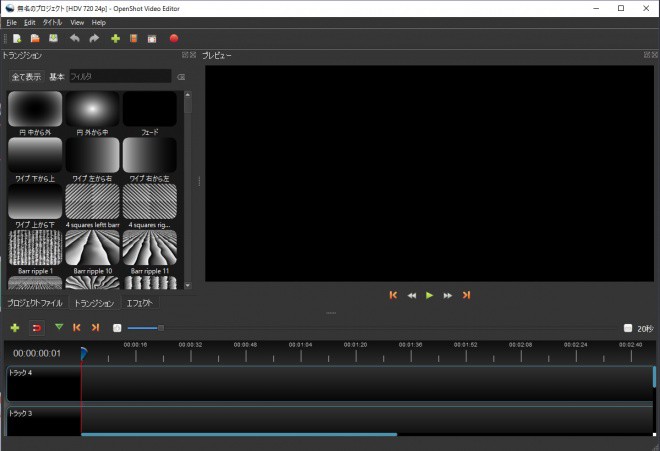The image size is (660, 451).
Task: Add a track with the green plus icon
Action: 15,328
